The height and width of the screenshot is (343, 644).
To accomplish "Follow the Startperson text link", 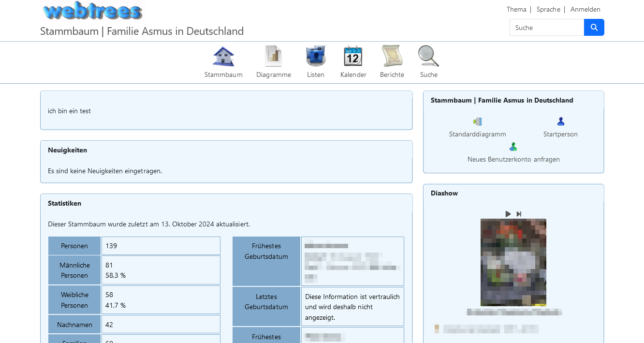I will (560, 134).
